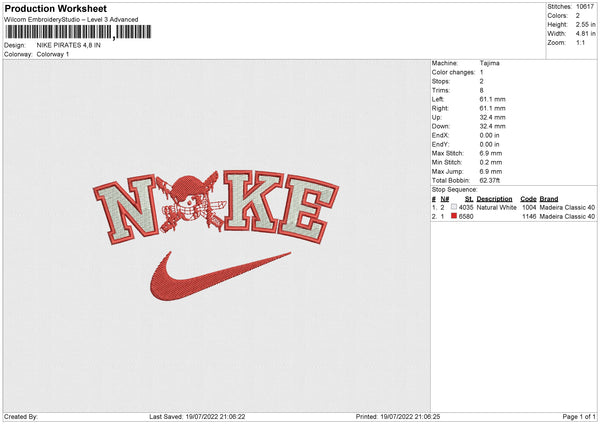Click the letter E in the NIKE embroidery
The height and width of the screenshot is (424, 600).
pyautogui.click(x=308, y=209)
